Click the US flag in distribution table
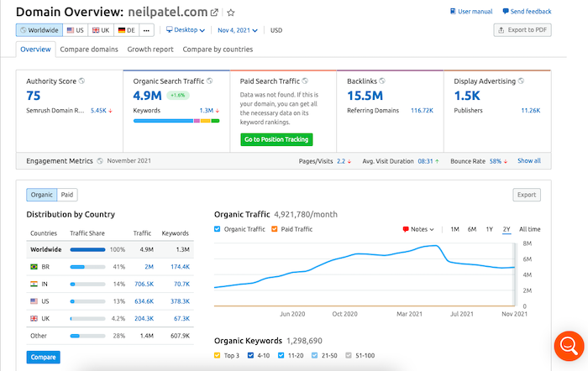This screenshot has width=588, height=371. (34, 301)
